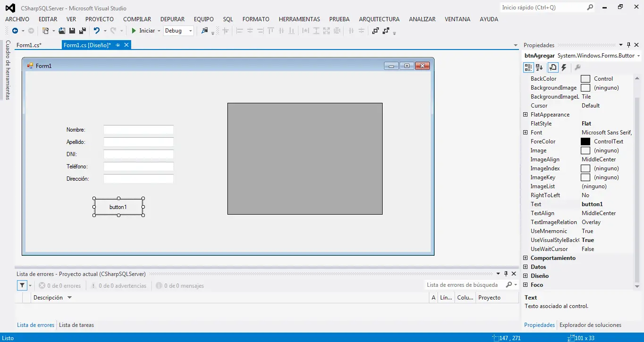Click the ForeColor black swatch

pyautogui.click(x=585, y=142)
